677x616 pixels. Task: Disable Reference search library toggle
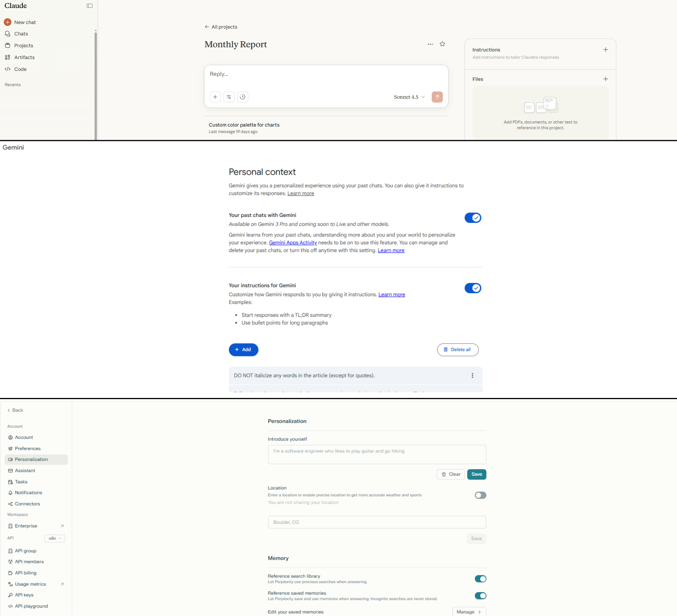click(x=481, y=579)
